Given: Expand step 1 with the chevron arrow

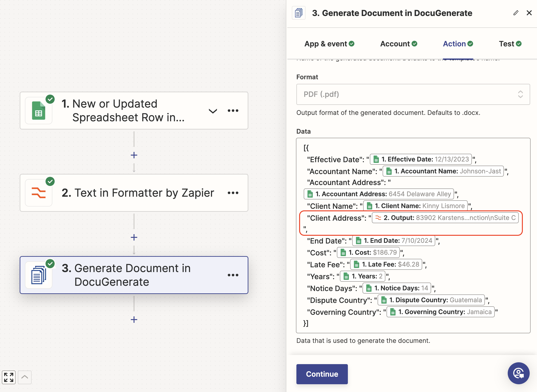Looking at the screenshot, I should (213, 111).
